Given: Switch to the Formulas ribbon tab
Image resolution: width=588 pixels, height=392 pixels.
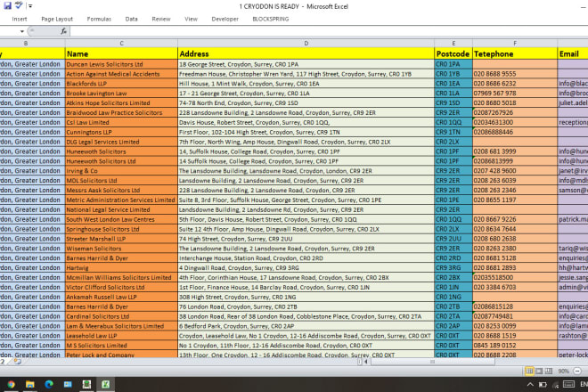Looking at the screenshot, I should 99,19.
